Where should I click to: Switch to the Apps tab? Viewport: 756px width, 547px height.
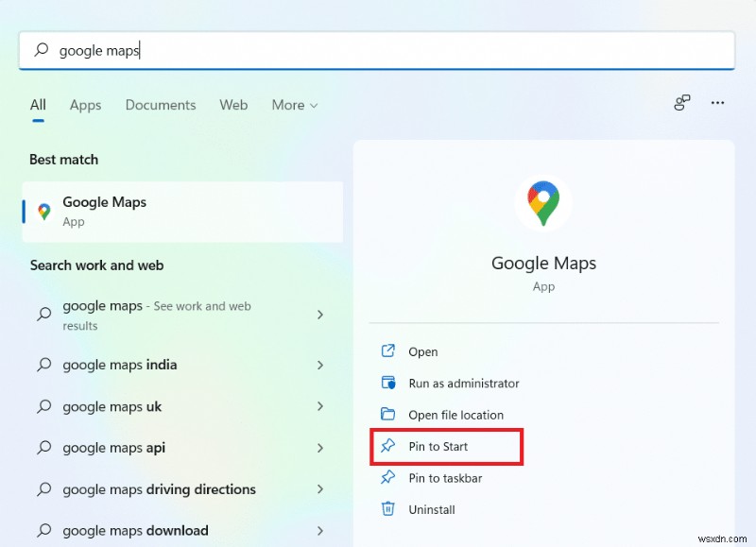(85, 105)
